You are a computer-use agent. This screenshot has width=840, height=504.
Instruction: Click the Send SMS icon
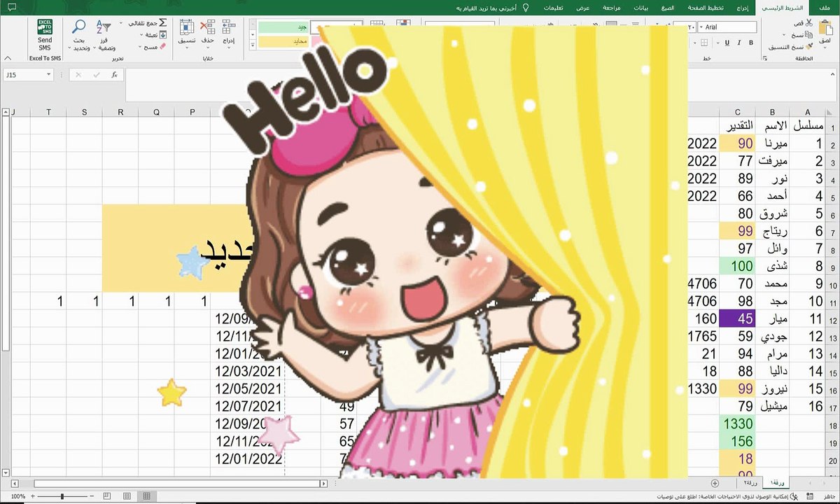point(45,27)
